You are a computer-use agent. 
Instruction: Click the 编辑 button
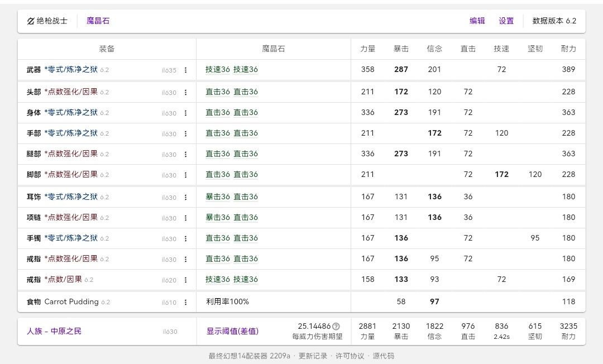click(x=478, y=21)
